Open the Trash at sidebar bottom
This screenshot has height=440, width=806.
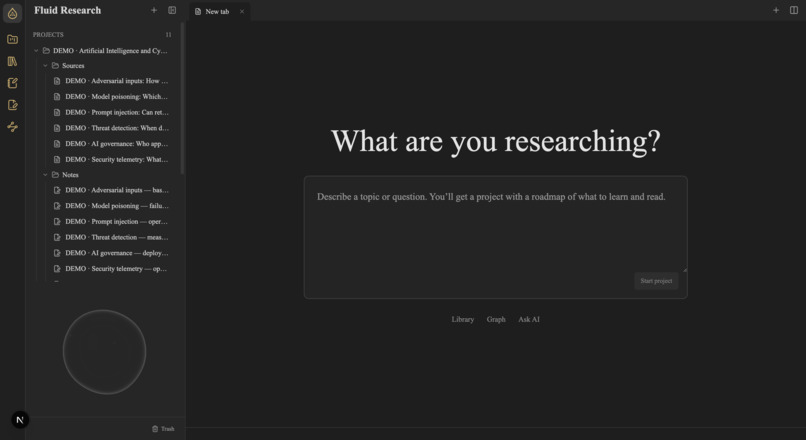[163, 429]
